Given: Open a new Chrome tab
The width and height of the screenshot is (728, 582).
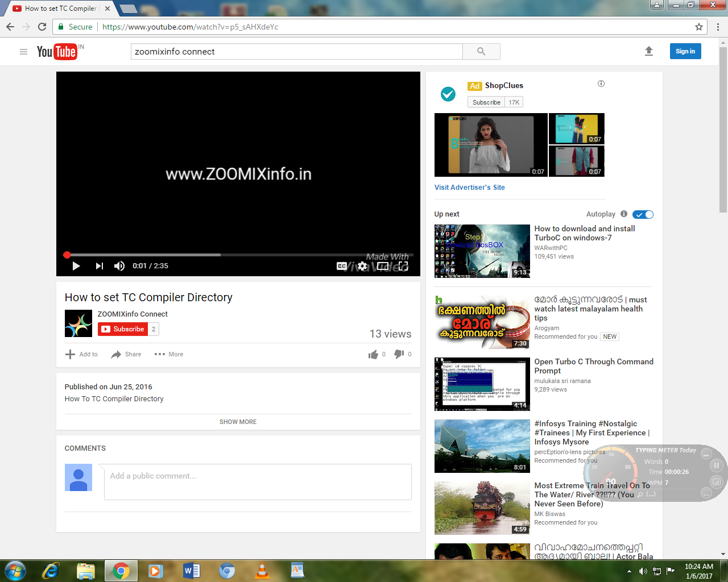Looking at the screenshot, I should (x=129, y=9).
